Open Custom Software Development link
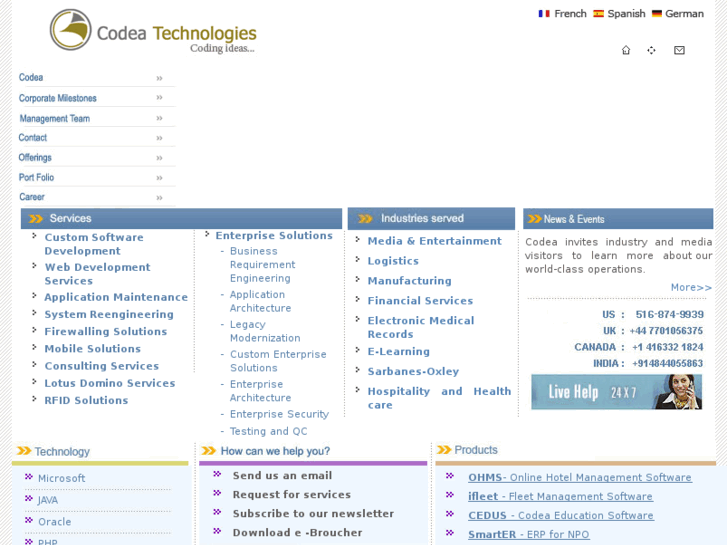This screenshot has width=727, height=545. [94, 244]
